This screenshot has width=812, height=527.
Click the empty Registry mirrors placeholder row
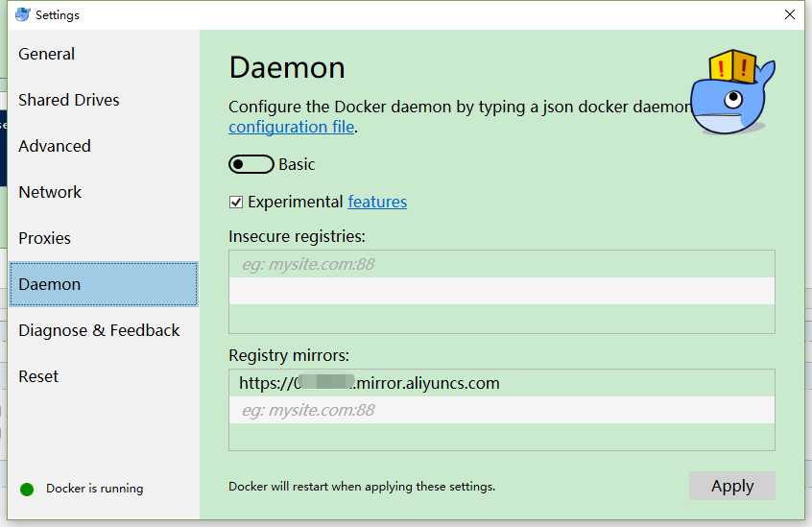[x=501, y=410]
